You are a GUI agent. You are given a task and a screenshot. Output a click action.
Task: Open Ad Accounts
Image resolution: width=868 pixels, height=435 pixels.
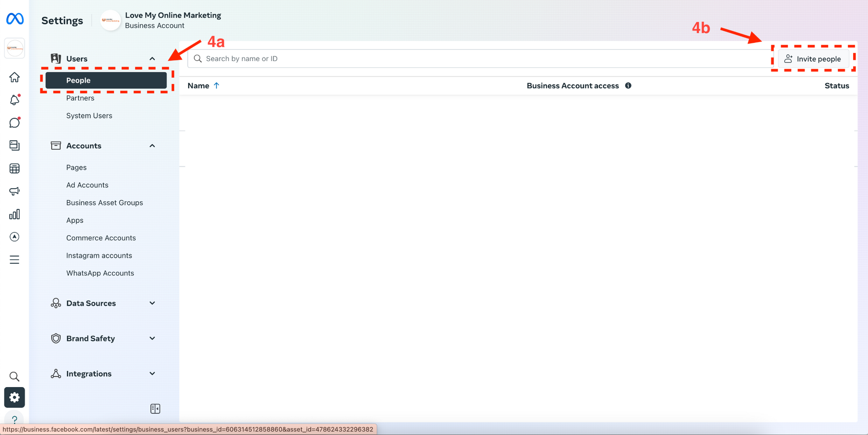pyautogui.click(x=87, y=185)
